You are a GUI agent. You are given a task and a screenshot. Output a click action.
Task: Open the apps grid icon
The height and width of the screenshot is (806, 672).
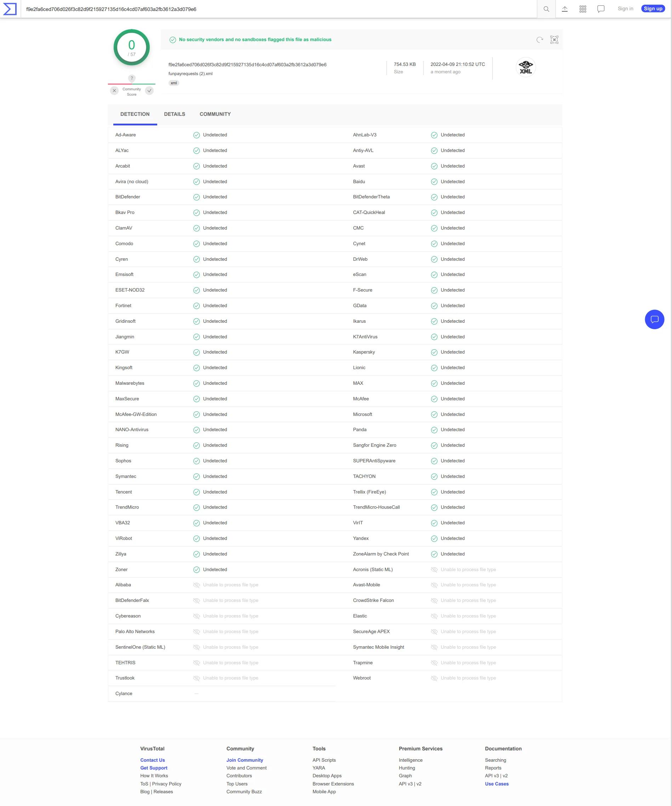click(x=583, y=9)
